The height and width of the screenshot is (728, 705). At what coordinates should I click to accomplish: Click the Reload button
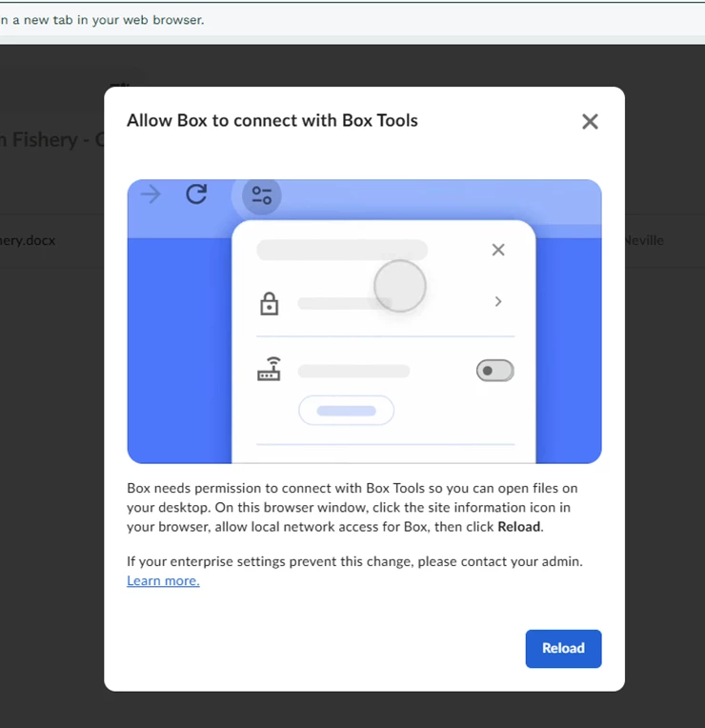[x=563, y=648]
